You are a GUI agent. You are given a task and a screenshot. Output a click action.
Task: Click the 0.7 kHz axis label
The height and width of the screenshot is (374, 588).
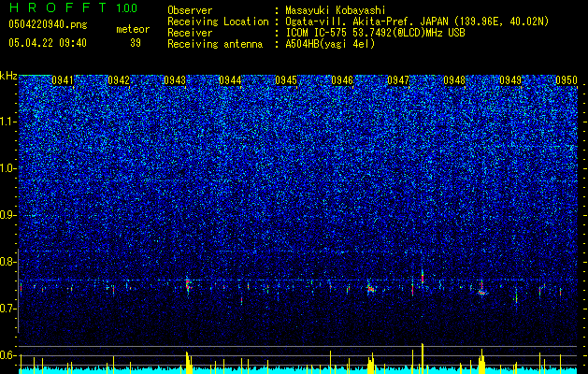point(7,309)
